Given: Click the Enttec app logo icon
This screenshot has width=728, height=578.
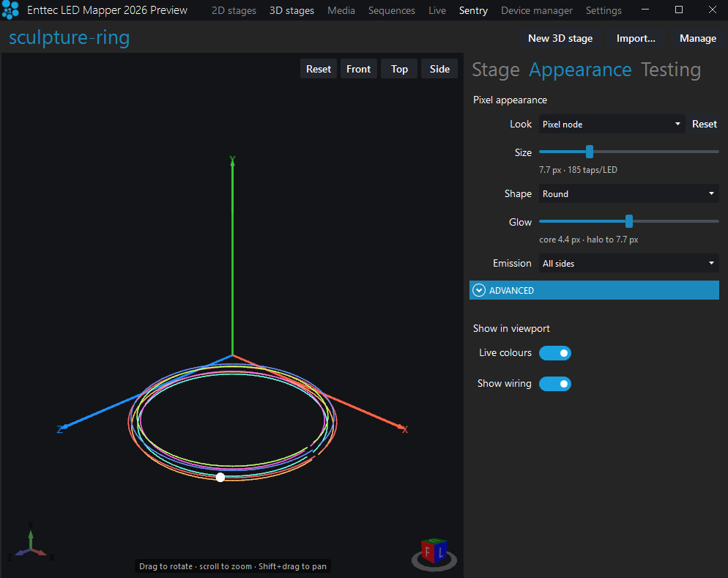Looking at the screenshot, I should pyautogui.click(x=10, y=10).
